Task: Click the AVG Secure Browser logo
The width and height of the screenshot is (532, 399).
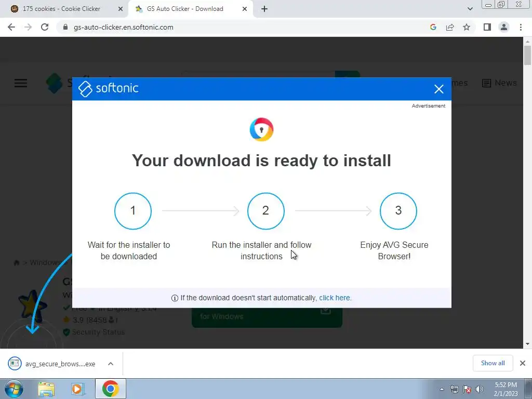Action: pyautogui.click(x=262, y=129)
